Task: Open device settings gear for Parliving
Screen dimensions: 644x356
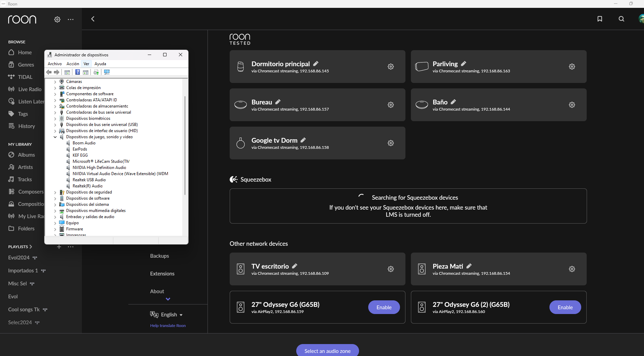Action: tap(572, 67)
